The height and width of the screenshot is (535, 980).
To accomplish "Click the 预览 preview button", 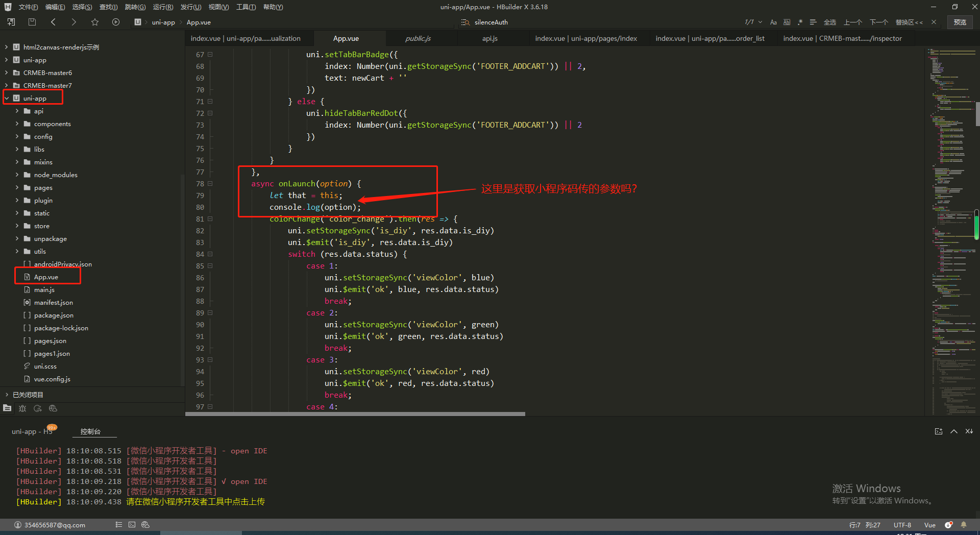I will 960,22.
